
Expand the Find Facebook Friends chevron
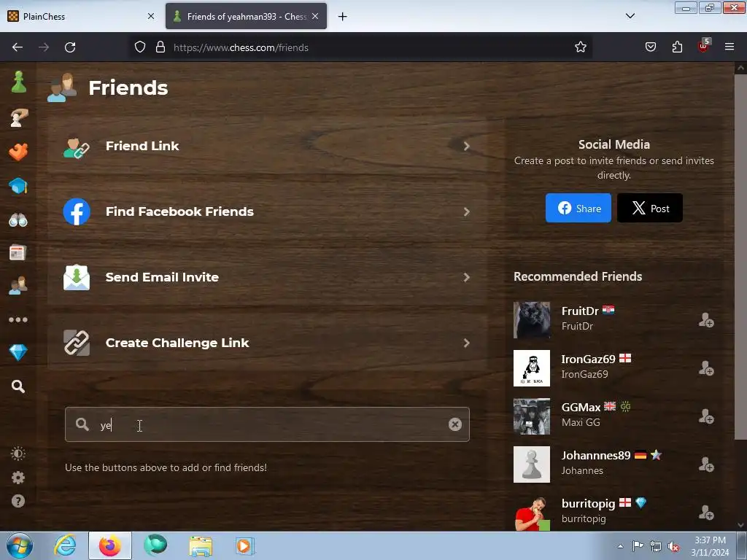(x=466, y=212)
